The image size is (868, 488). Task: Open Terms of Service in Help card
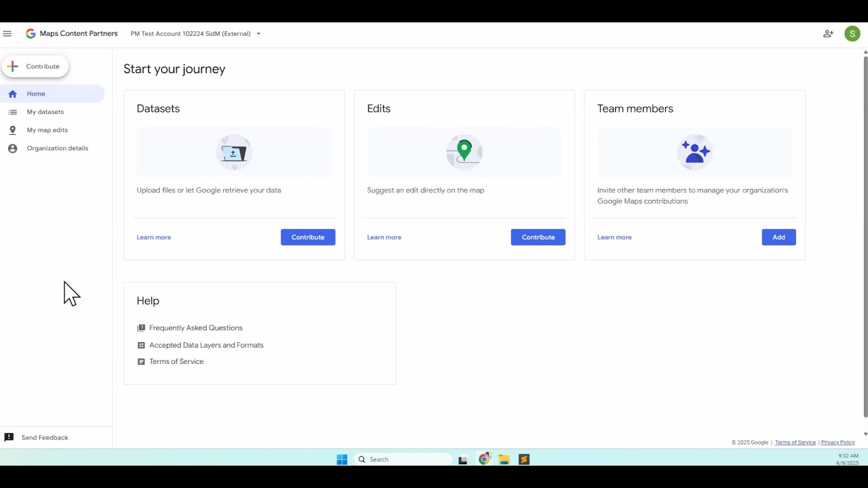tap(176, 362)
